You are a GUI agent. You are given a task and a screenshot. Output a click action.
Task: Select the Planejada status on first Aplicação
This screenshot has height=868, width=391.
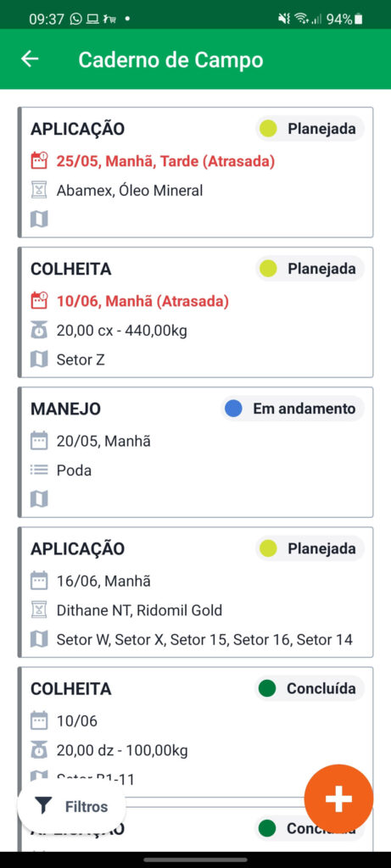[310, 129]
